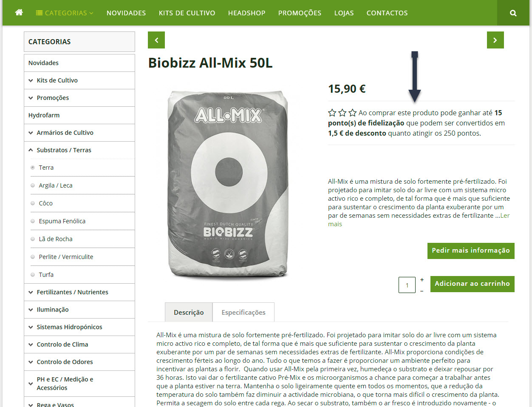
Task: Click the Biobizz All-Mix product image
Action: [228, 185]
